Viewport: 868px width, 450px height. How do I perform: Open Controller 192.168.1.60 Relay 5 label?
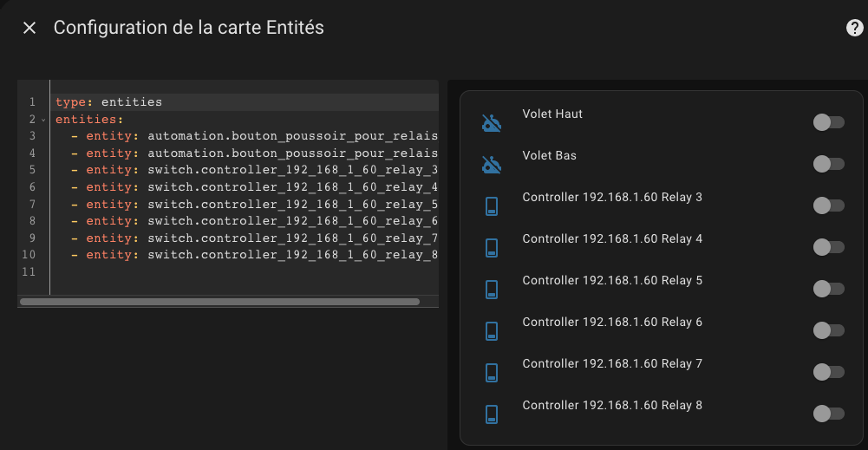coord(612,281)
